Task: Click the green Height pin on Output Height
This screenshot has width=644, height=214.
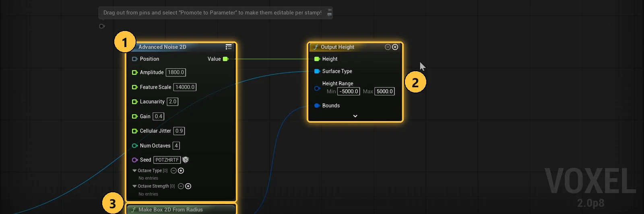Action: [317, 59]
